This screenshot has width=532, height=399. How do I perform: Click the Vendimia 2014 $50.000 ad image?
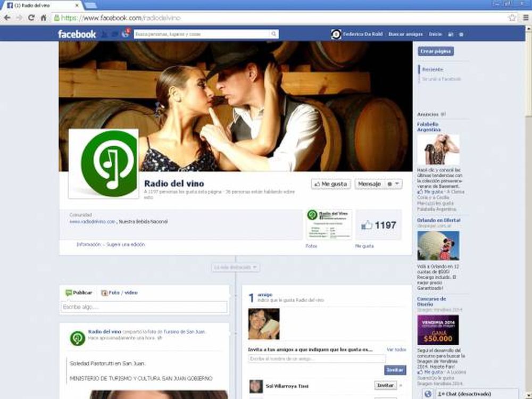point(438,330)
